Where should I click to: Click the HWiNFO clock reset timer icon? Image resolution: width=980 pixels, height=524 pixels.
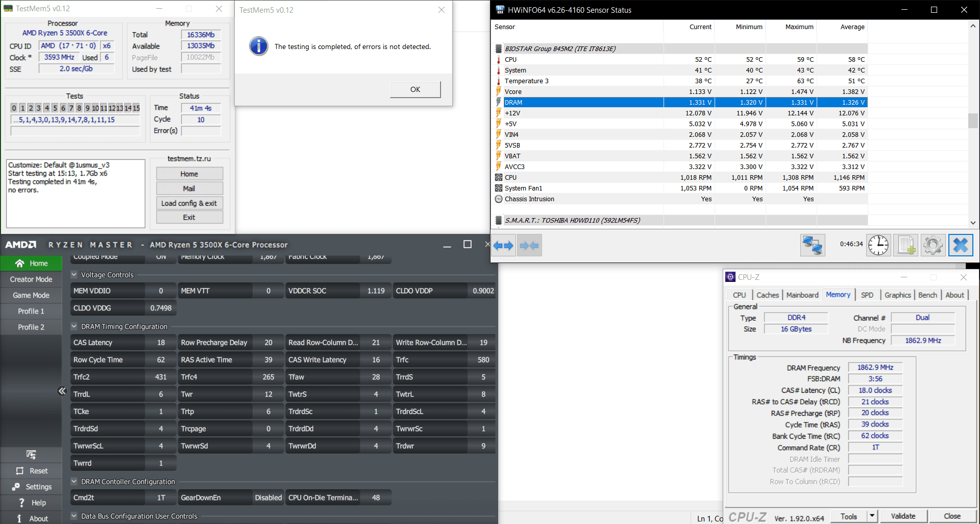pos(878,245)
